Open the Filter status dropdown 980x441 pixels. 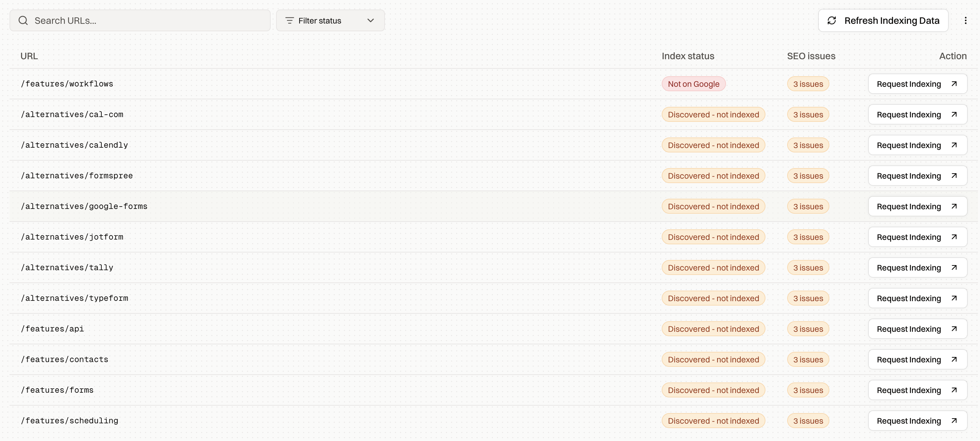click(330, 20)
